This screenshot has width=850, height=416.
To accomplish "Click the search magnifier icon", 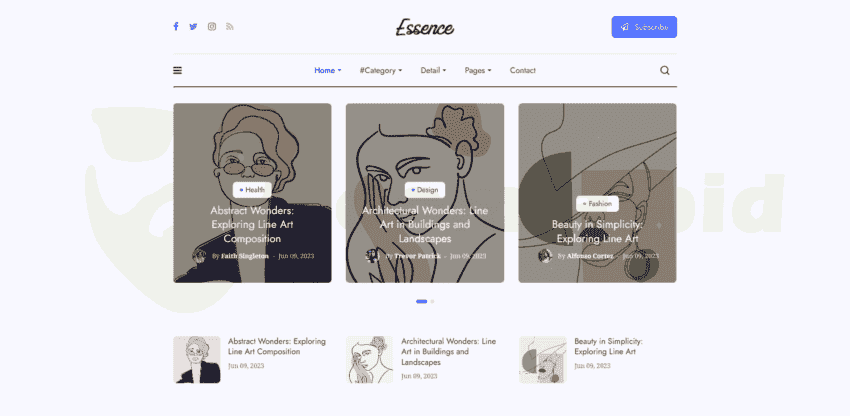I will 665,71.
